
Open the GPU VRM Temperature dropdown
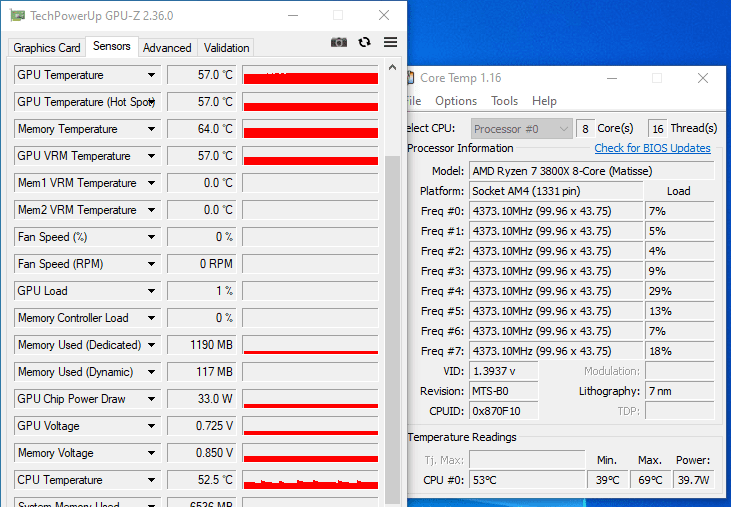click(152, 156)
